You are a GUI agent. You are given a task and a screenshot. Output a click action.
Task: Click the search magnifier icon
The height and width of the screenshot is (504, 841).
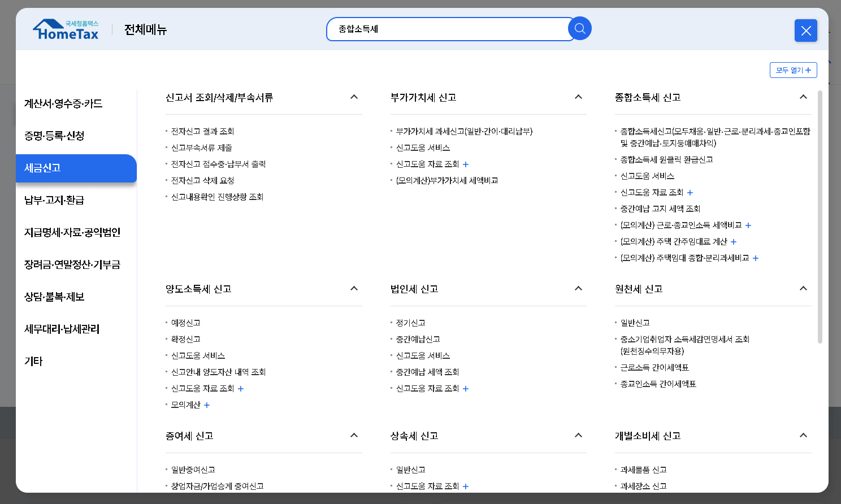[x=579, y=28]
